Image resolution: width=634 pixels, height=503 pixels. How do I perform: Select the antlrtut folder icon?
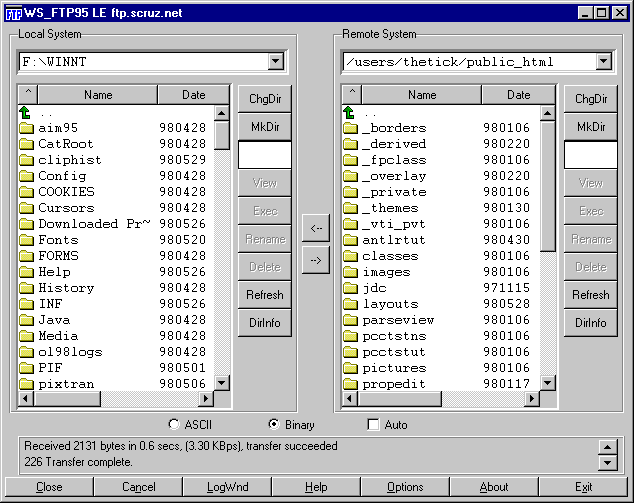[x=351, y=240]
